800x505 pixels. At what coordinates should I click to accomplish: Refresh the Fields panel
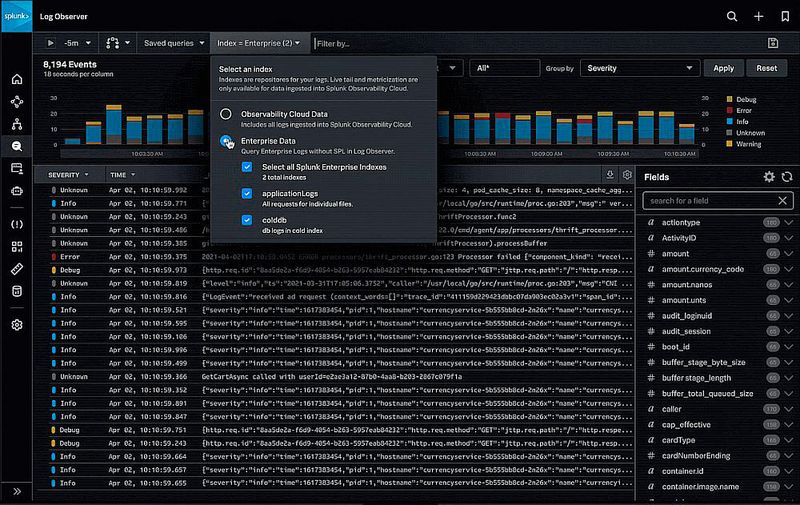[x=787, y=177]
